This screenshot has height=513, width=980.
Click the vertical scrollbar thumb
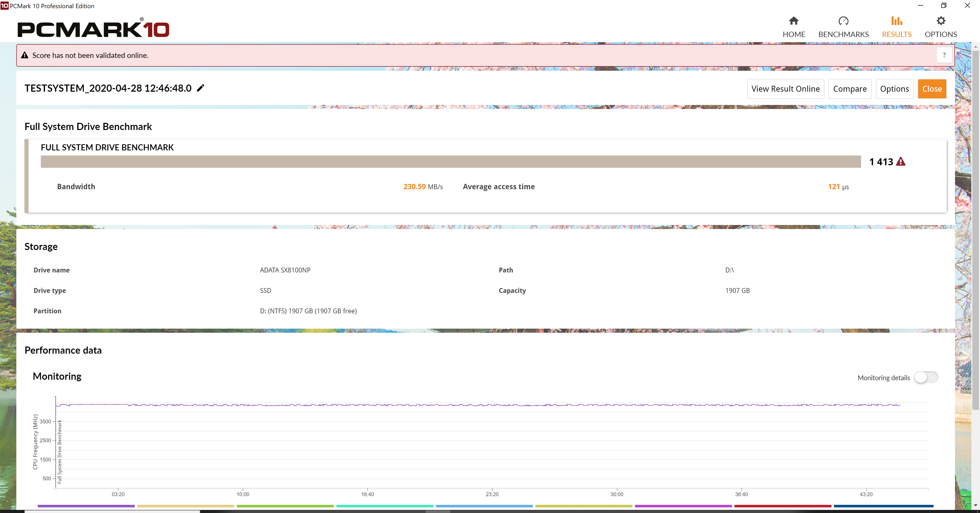pyautogui.click(x=975, y=230)
